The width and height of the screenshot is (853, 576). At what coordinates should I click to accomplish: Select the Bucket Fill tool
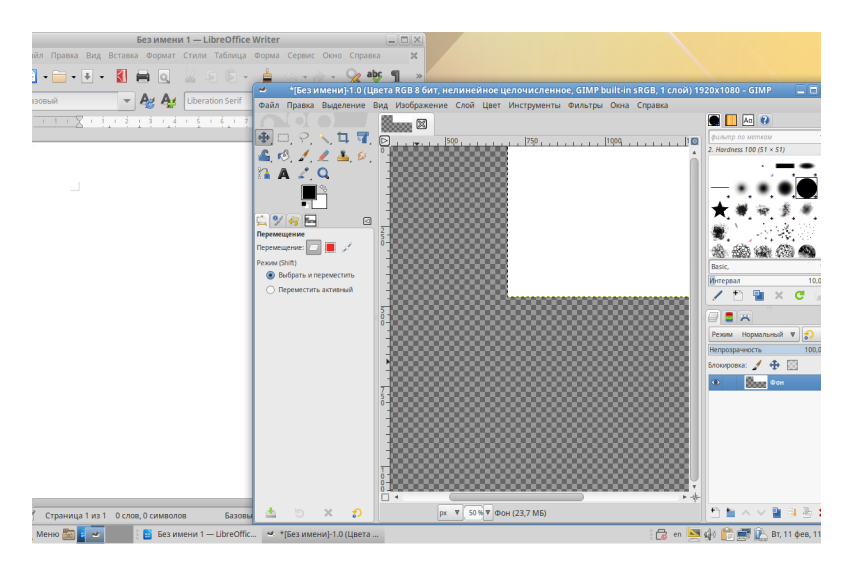click(283, 156)
